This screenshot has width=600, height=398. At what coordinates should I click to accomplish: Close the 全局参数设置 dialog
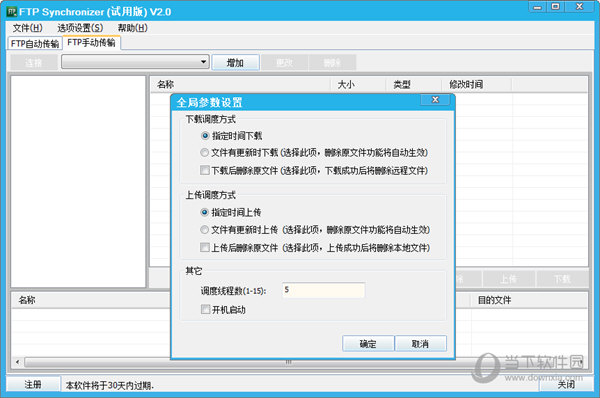pos(435,100)
